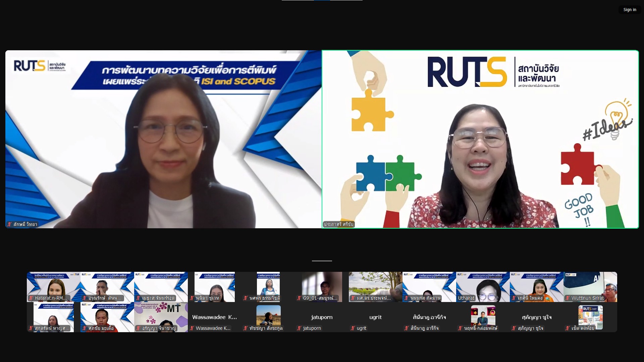Viewport: 644px width, 362px height.
Task: Click muted mic icon for อรุณรักษ์ ตันพ...
Action: tap(85, 298)
